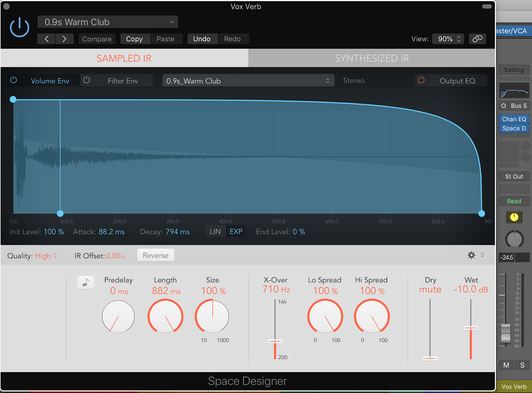Open the 0.9s_Warm Club IR file dropdown
This screenshot has width=532, height=393.
pyautogui.click(x=248, y=81)
